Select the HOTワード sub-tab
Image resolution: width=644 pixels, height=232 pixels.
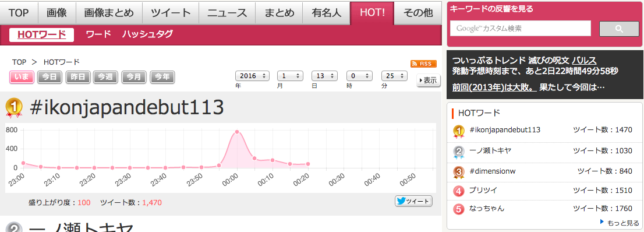tap(41, 34)
